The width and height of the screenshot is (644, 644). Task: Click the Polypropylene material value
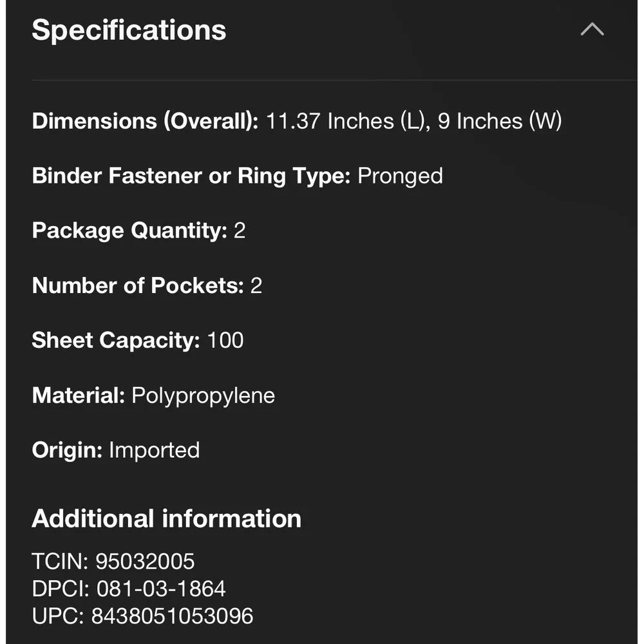click(203, 395)
